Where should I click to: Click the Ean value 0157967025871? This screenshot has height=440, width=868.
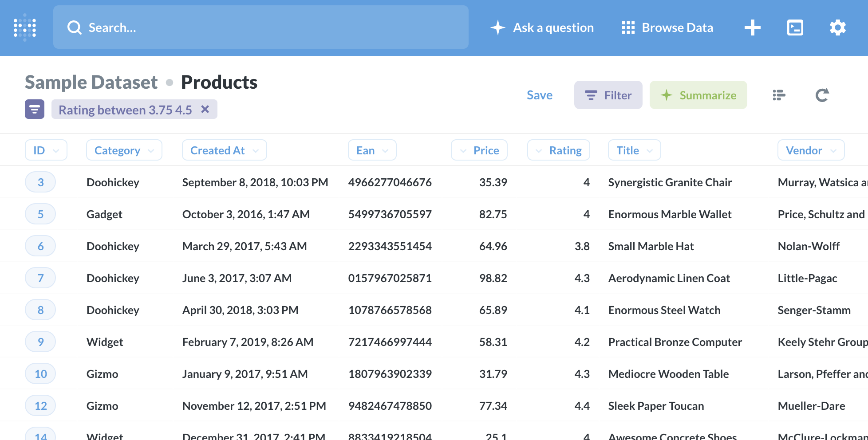(390, 278)
